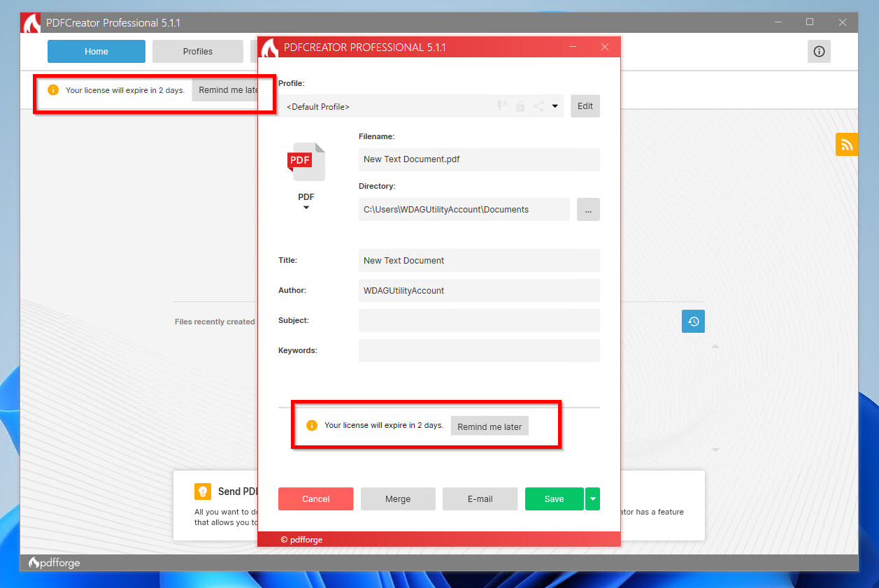Open the Save button dropdown arrow
Viewport: 879px width, 588px height.
(593, 499)
